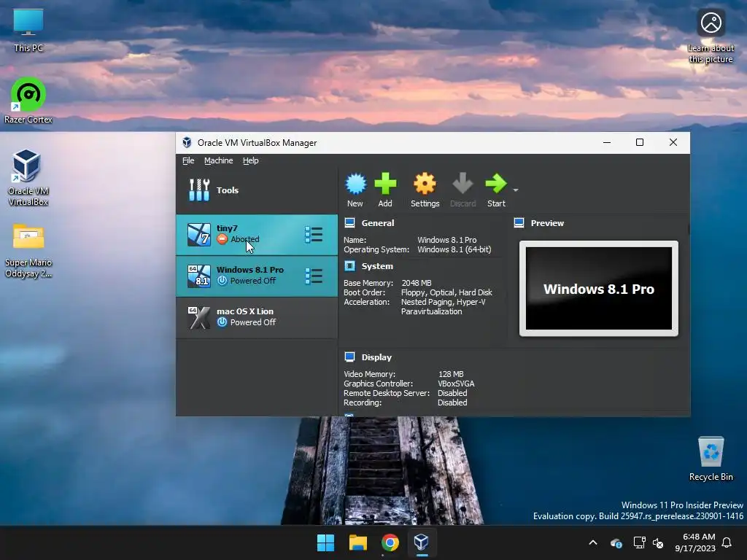Image resolution: width=747 pixels, height=560 pixels.
Task: Click the 128 MB video memory value
Action: (451, 374)
